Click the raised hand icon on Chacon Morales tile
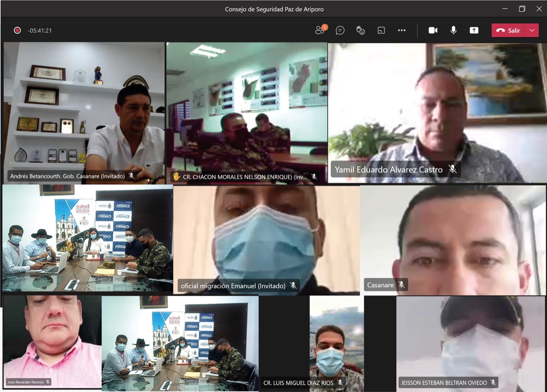This screenshot has width=547, height=392. (x=176, y=177)
